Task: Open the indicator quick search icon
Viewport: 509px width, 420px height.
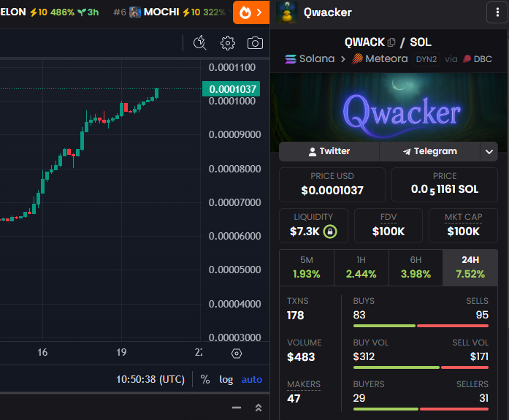Action: (199, 43)
